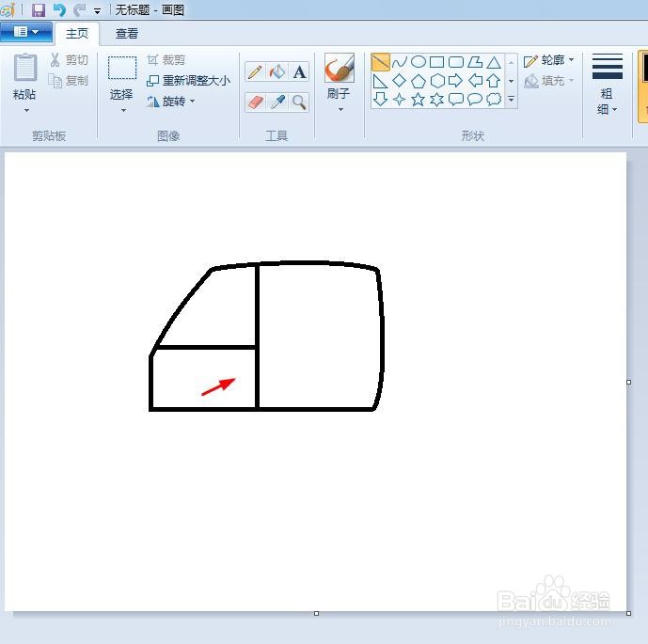
Task: Select the Cloud callout shape
Action: (494, 99)
